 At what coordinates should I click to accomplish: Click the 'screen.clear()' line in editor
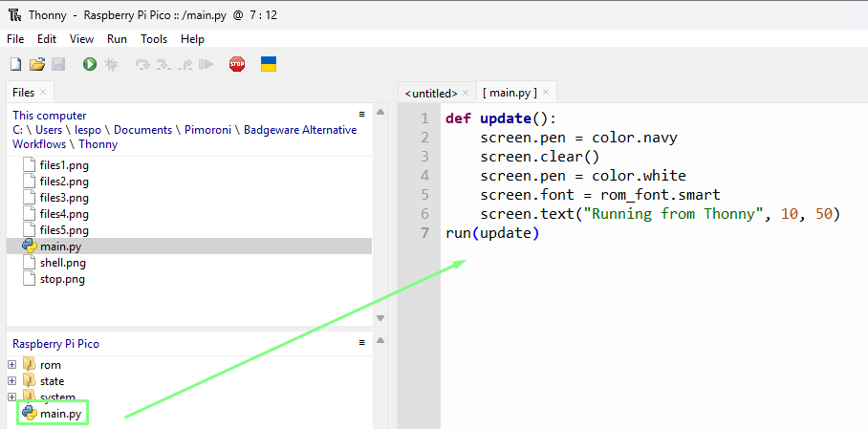click(540, 157)
